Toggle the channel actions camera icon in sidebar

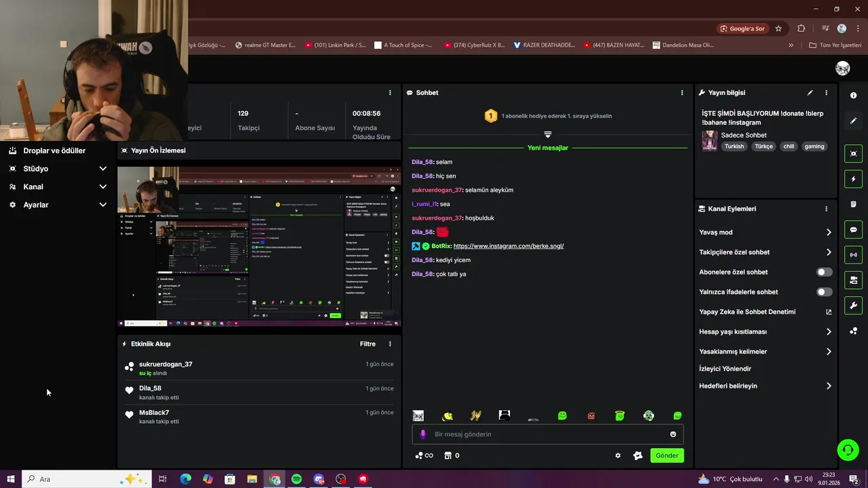point(853,280)
